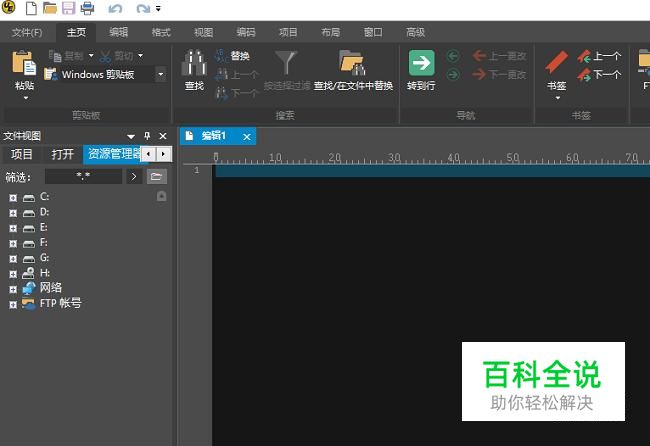This screenshot has height=446, width=650.
Task: Open the 编辑 ribbon tab
Action: (118, 32)
